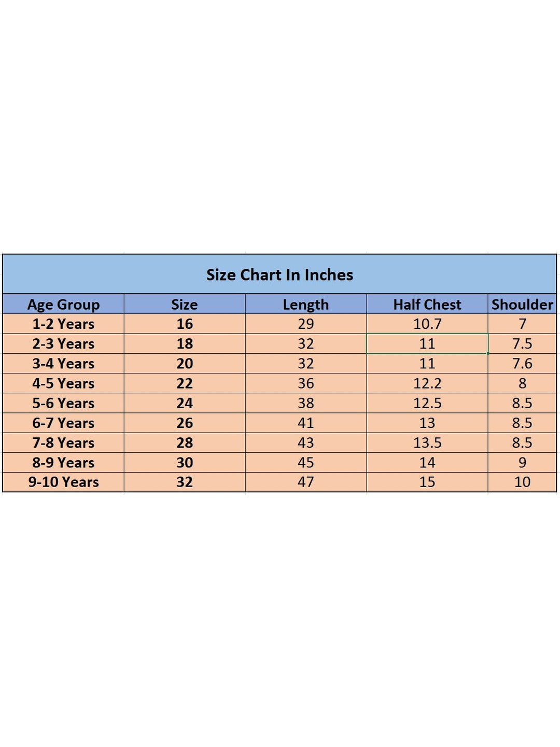560x747 pixels.
Task: Click the length value 47 cell
Action: point(305,482)
